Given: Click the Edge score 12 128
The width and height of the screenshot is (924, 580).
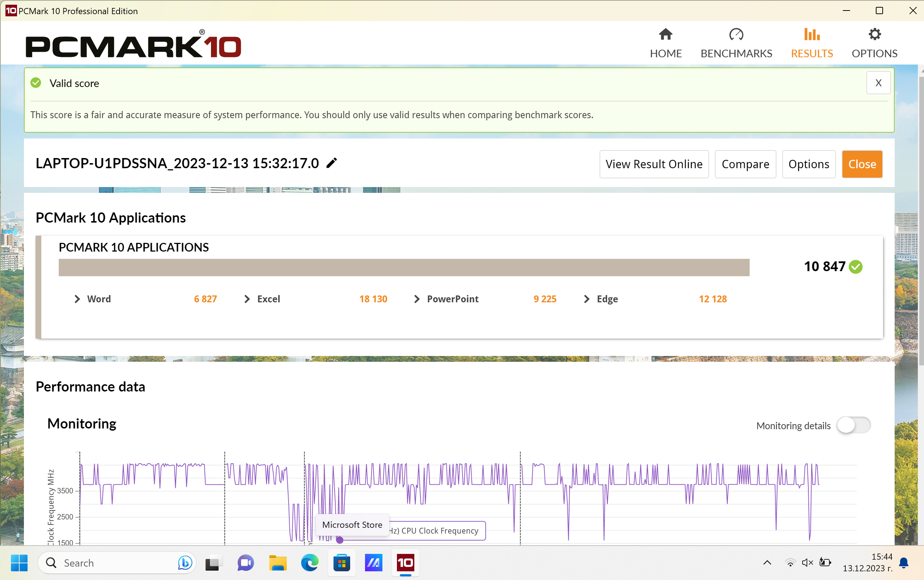Looking at the screenshot, I should [x=713, y=299].
